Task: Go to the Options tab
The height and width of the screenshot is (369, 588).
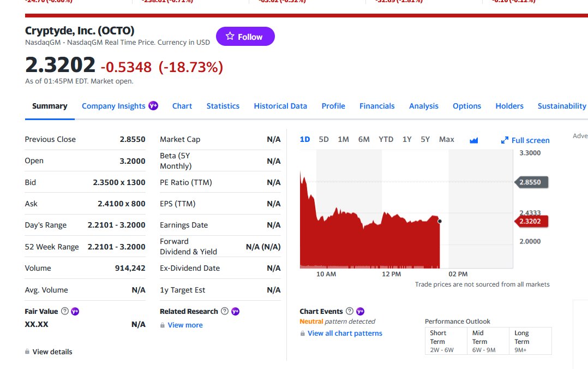Action: pyautogui.click(x=467, y=106)
